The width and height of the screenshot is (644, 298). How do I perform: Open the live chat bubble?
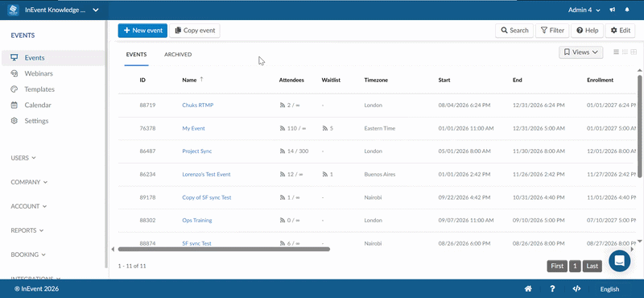[619, 261]
